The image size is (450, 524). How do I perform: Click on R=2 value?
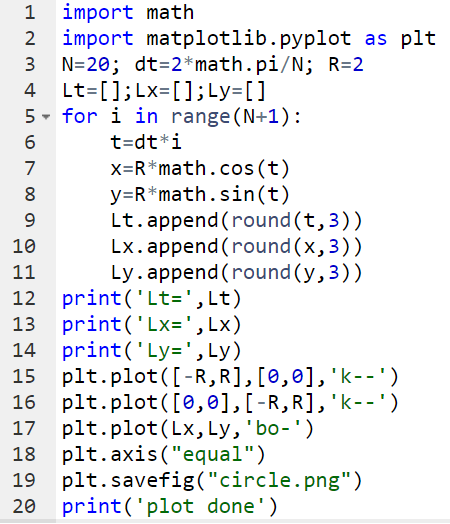346,64
